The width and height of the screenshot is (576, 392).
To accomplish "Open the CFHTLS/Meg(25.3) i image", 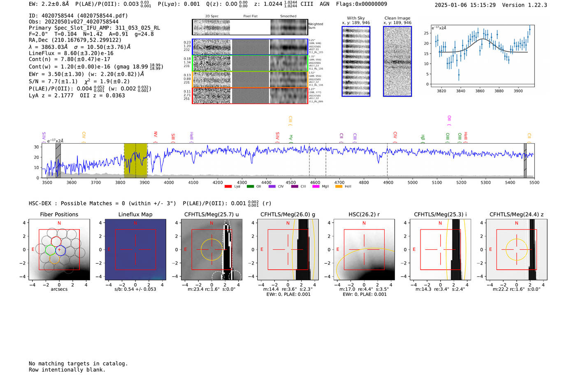I will pyautogui.click(x=440, y=250).
